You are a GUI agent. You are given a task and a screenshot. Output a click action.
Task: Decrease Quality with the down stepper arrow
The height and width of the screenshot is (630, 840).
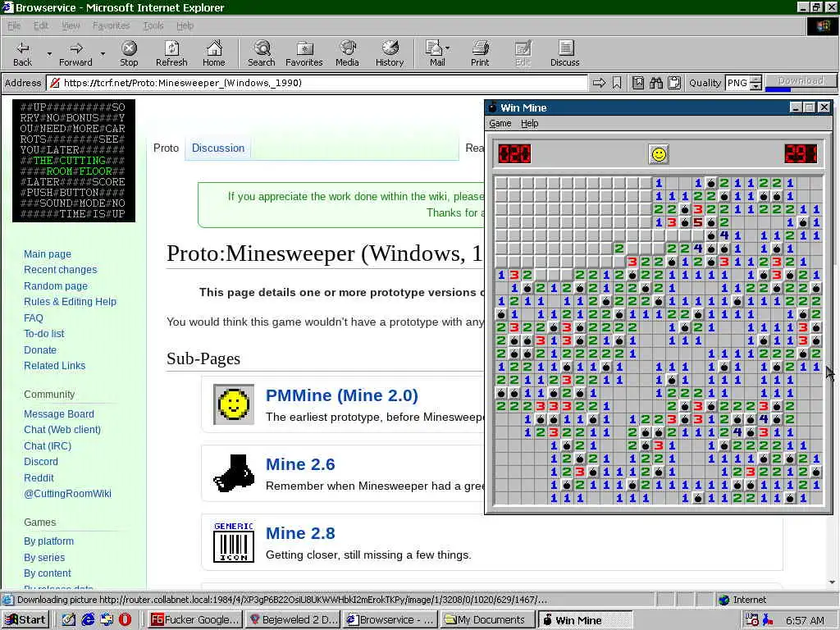[x=756, y=86]
